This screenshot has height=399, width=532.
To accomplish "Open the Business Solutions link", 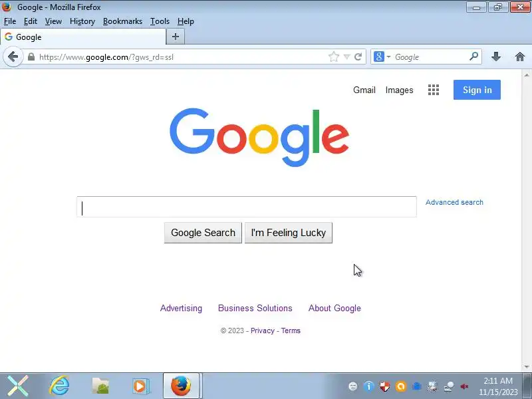I will coord(255,308).
